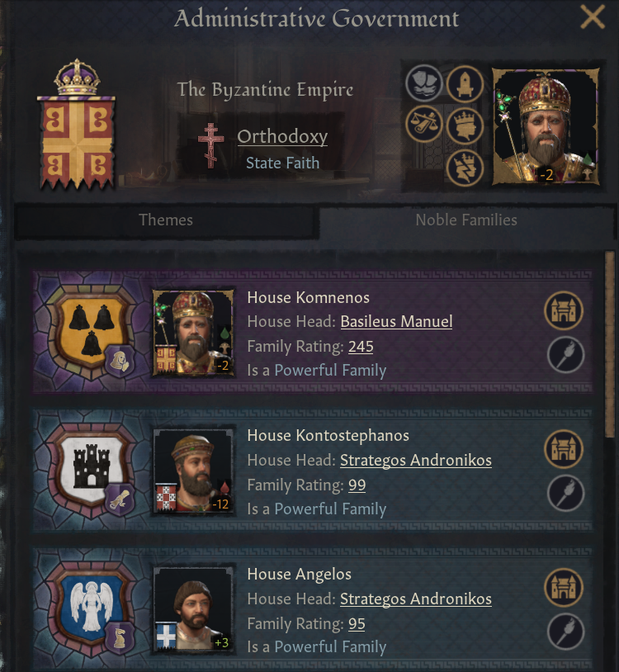Click the Basileus Manuel house head link
Viewport: 619px width, 672px height.
[x=396, y=322]
